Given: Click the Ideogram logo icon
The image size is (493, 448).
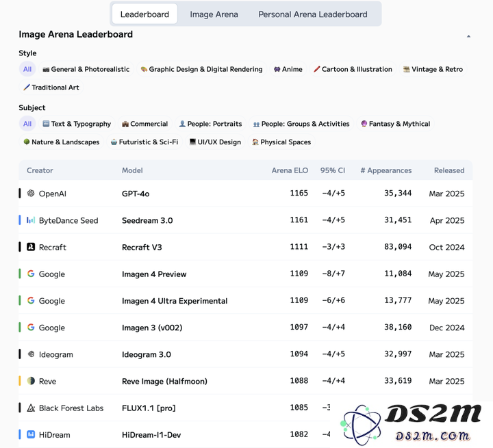Looking at the screenshot, I should pos(31,354).
